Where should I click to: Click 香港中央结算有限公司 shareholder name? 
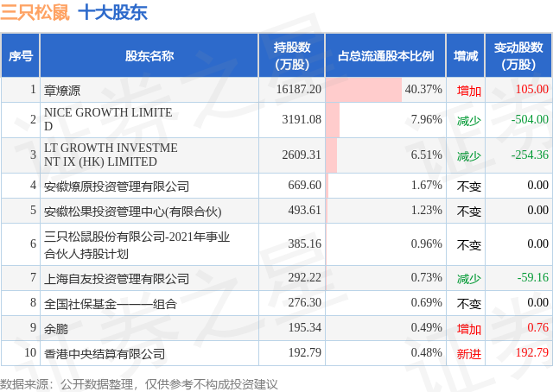105,353
